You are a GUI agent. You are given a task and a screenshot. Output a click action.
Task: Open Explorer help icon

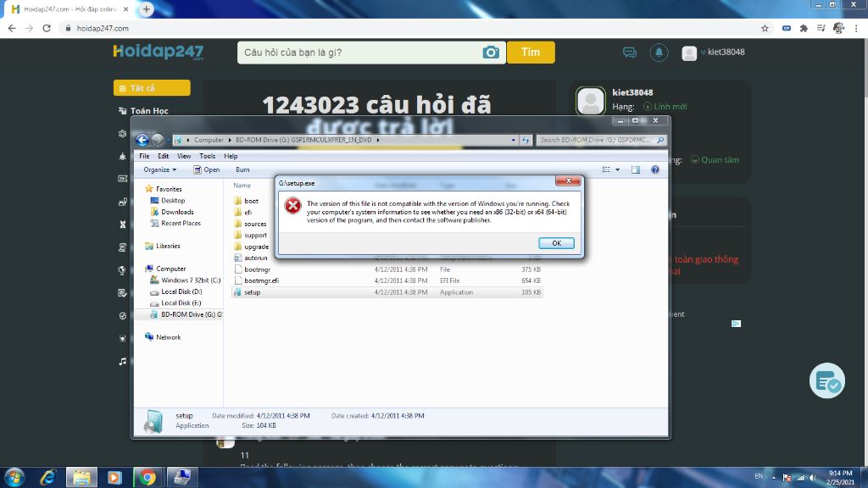click(655, 169)
